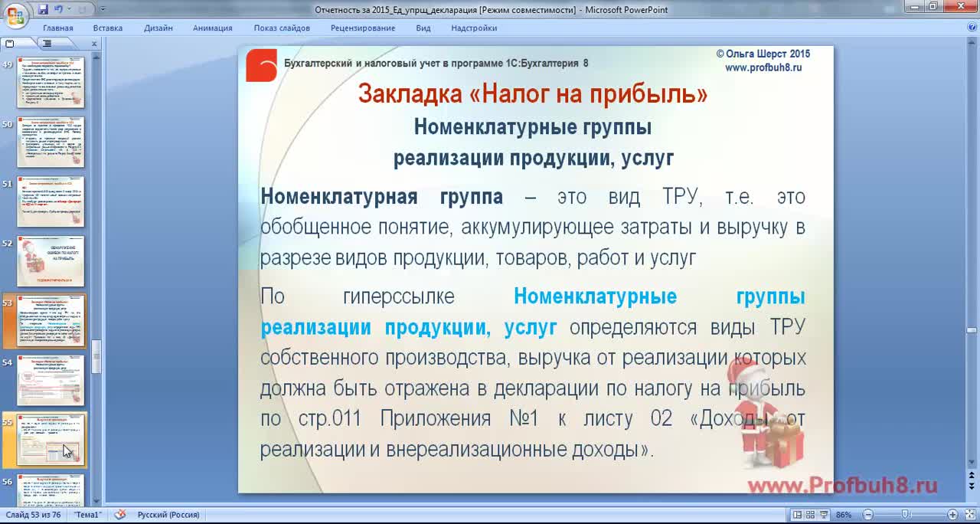The image size is (980, 524).
Task: Open the Office Button menu
Action: (x=15, y=15)
